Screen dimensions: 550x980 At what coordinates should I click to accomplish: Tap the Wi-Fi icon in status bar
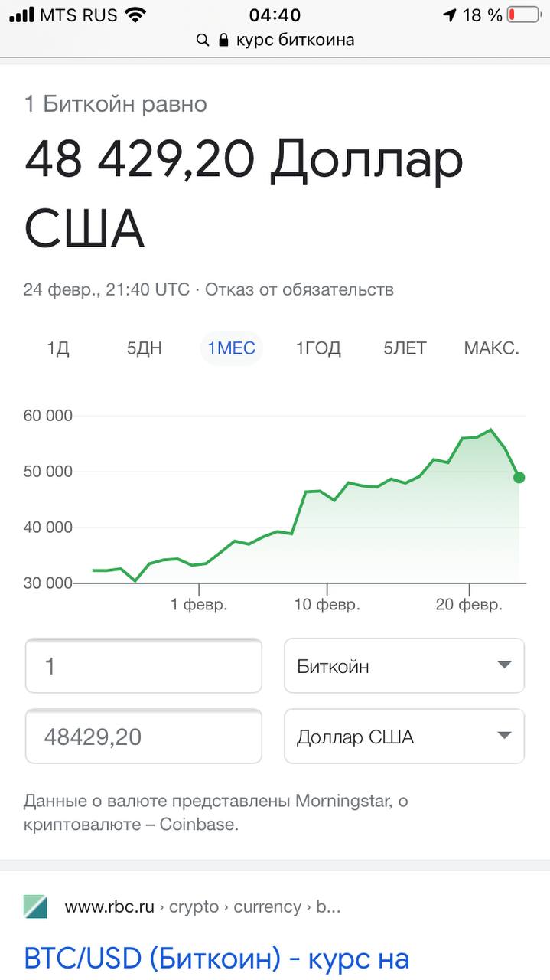coord(135,15)
